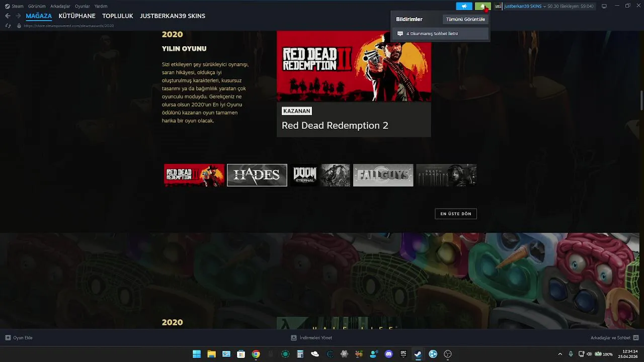Click the Red Dead Redemption 2 title

(335, 125)
